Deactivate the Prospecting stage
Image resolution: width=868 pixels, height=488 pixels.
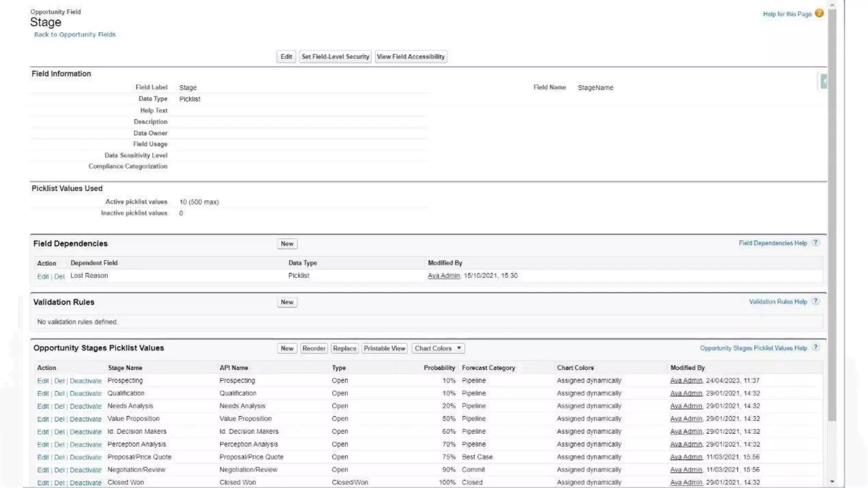(x=86, y=381)
